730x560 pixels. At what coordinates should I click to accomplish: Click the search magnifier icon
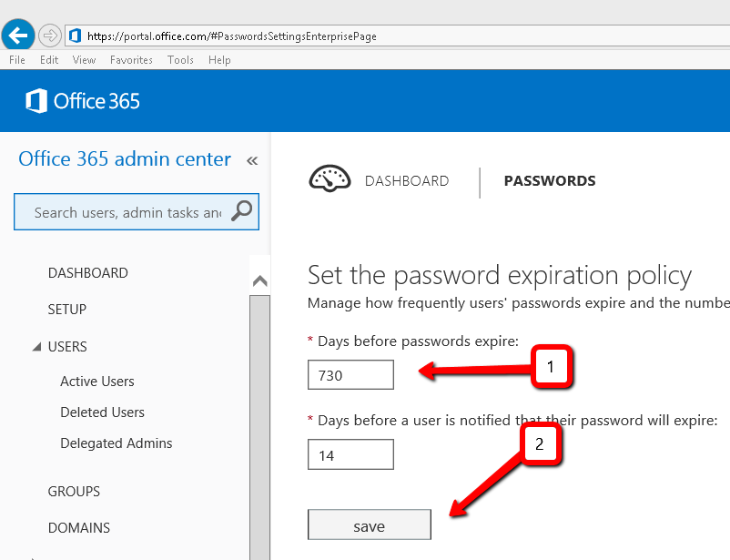242,211
